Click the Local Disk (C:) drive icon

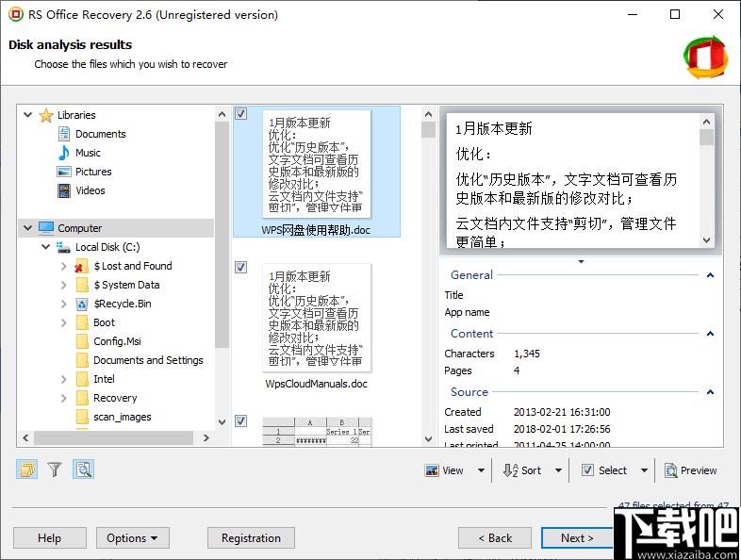(63, 247)
